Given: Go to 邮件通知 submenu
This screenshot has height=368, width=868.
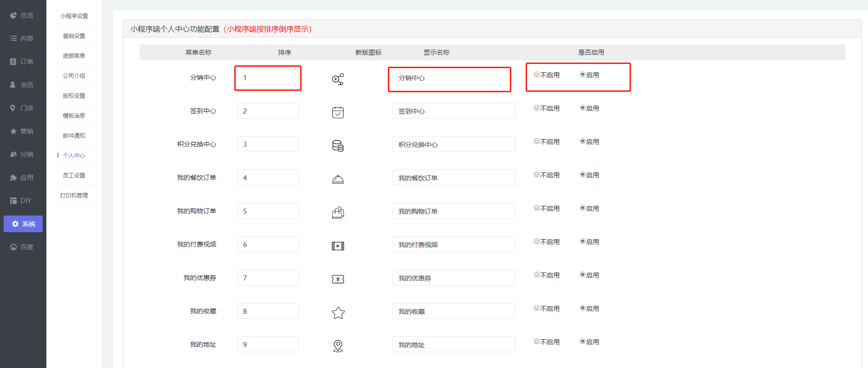Looking at the screenshot, I should tap(74, 135).
